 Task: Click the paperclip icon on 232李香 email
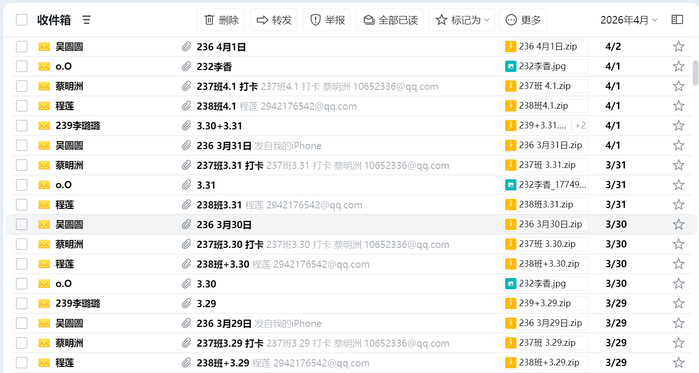coord(186,66)
